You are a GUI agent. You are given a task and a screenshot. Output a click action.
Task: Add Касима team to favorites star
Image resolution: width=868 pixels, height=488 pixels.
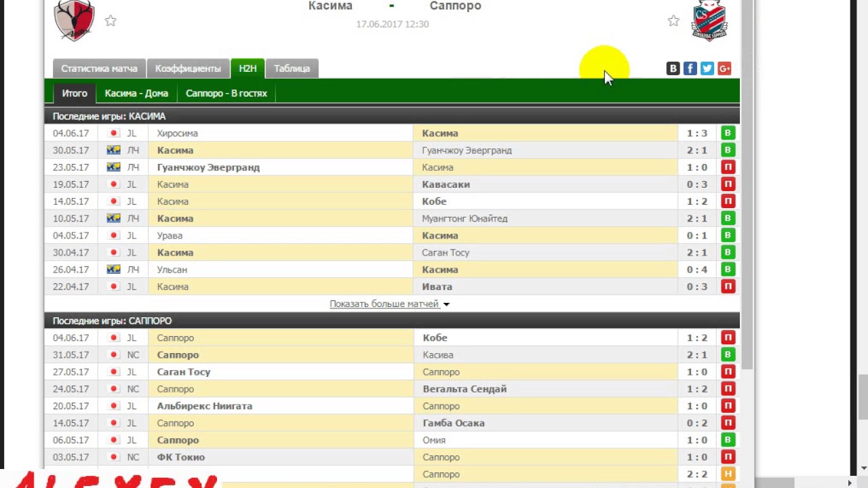[x=111, y=21]
